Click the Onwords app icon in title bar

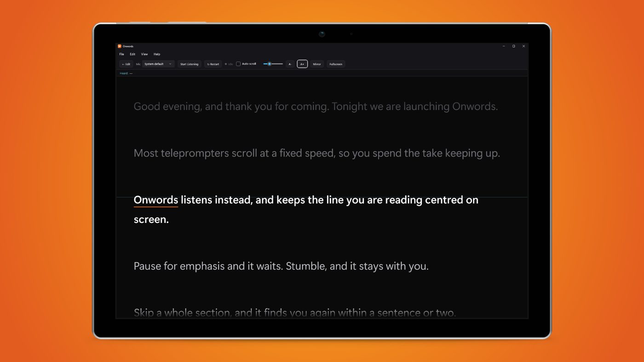[120, 46]
